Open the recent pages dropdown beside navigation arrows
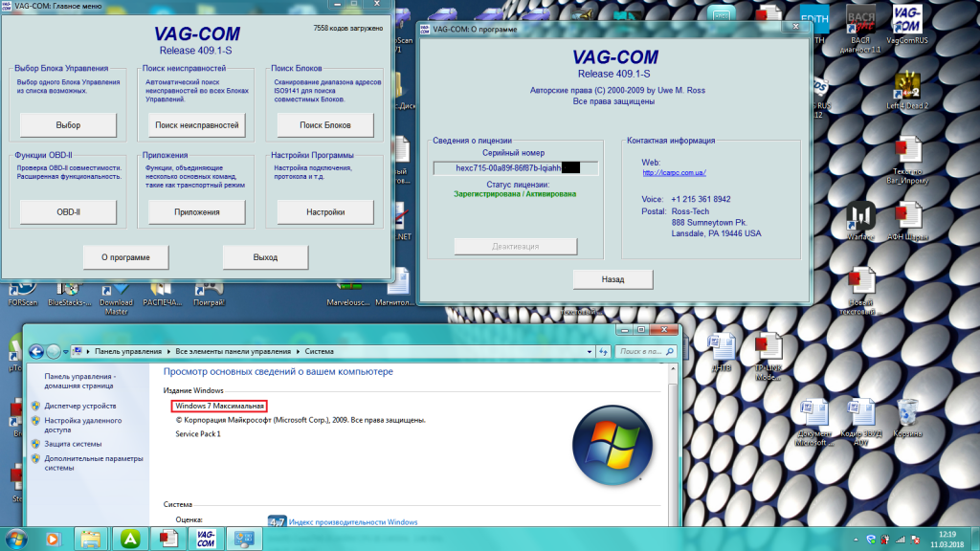 (x=67, y=352)
